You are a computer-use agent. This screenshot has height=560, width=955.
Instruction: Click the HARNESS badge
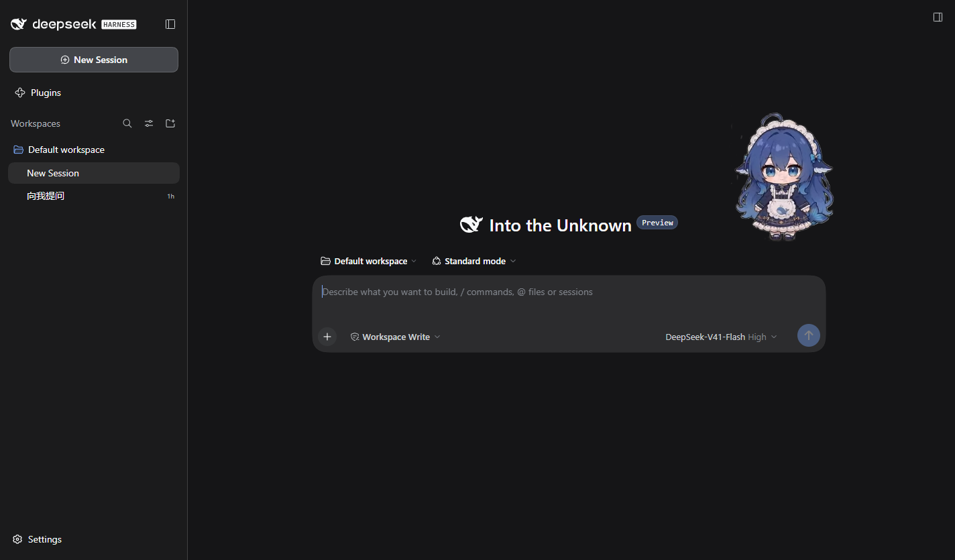tap(119, 25)
